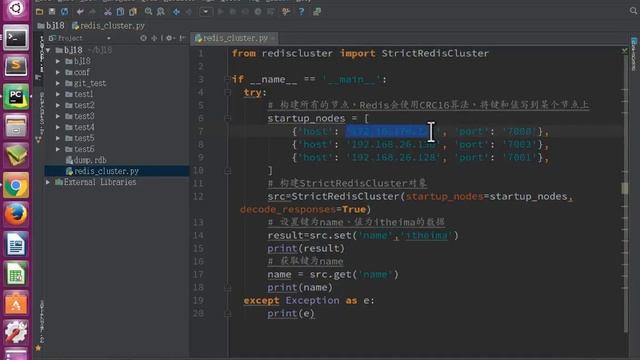Click the Find magnifier toolbar icon
Image resolution: width=640 pixels, height=360 pixels.
pyautogui.click(x=149, y=12)
